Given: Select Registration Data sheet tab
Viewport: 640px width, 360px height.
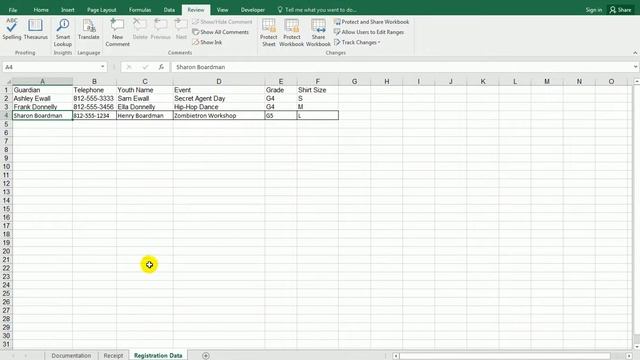Looking at the screenshot, I should (x=158, y=356).
